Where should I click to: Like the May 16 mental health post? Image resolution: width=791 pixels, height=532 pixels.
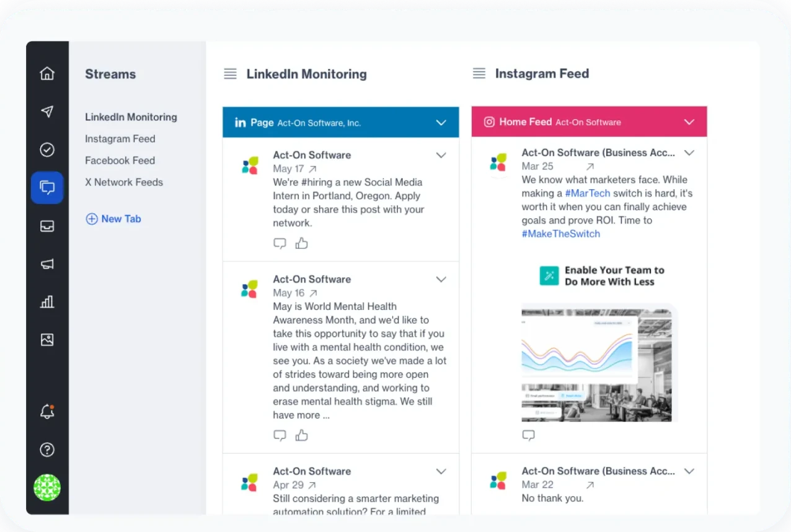(302, 435)
